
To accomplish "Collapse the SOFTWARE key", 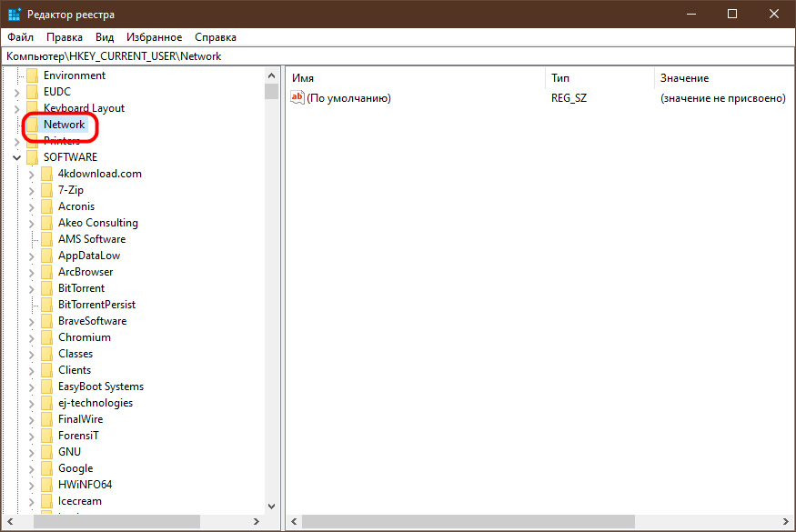I will point(16,158).
